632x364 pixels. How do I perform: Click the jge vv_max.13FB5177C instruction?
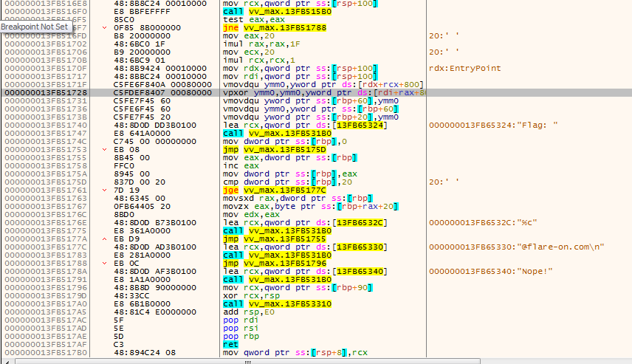(x=275, y=190)
